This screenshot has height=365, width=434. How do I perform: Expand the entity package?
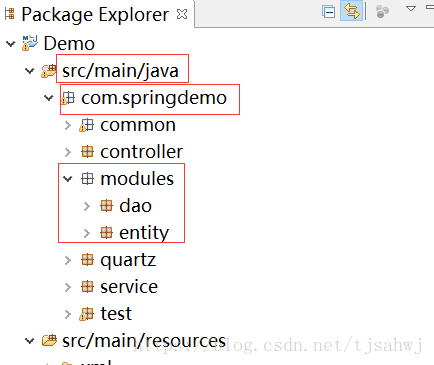coord(87,233)
